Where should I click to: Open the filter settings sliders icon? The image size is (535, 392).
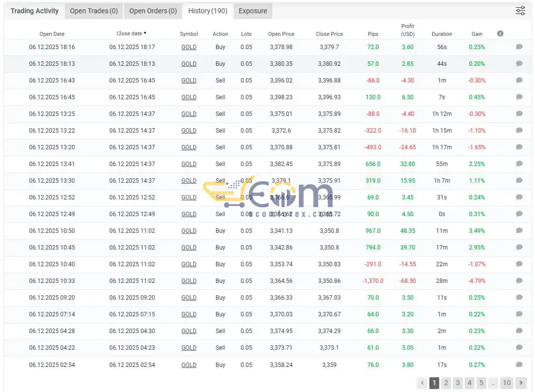(520, 11)
